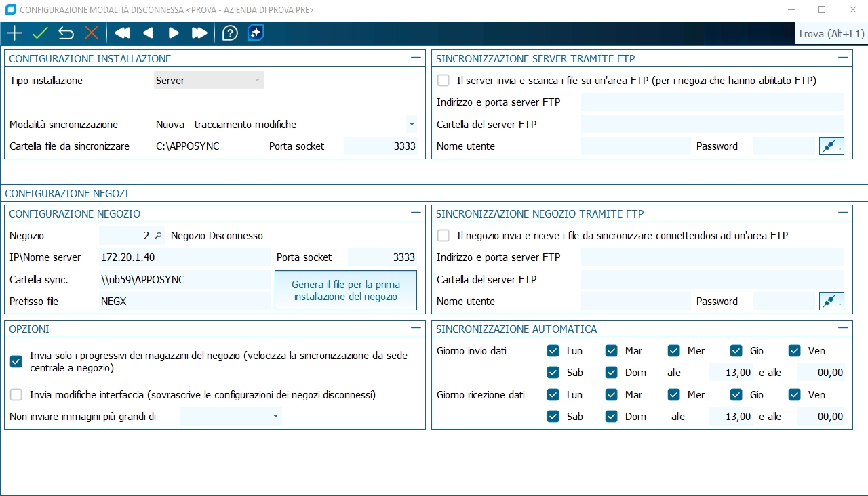This screenshot has height=496, width=868.
Task: Expand 'Non inviare immagini più grandi di' dropdown
Action: point(275,417)
